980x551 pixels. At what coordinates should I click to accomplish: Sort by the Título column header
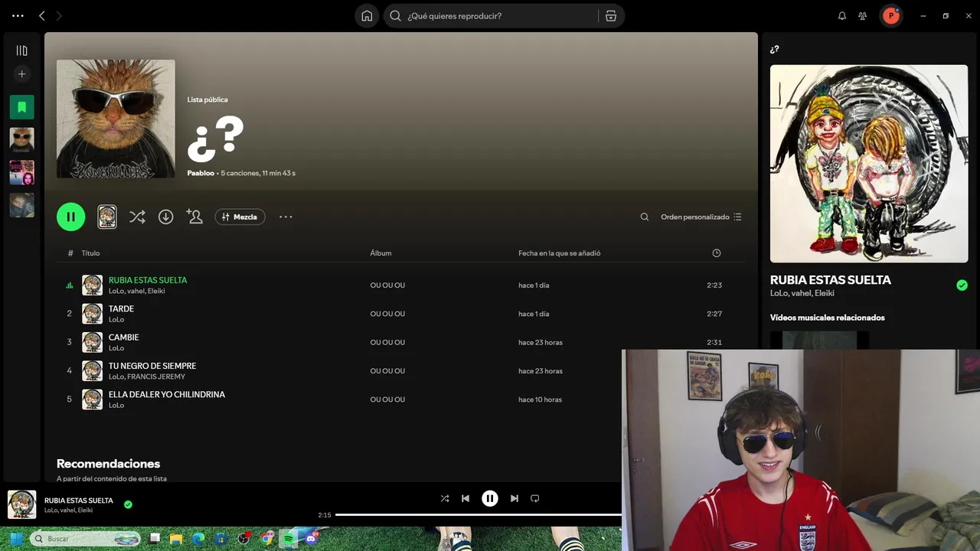(x=90, y=253)
